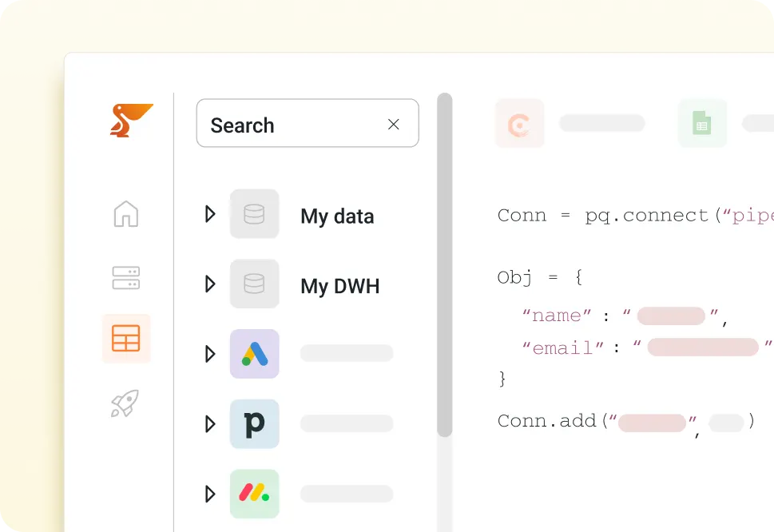Click the rocket publish icon in the sidebar
Image resolution: width=774 pixels, height=532 pixels.
[x=125, y=403]
